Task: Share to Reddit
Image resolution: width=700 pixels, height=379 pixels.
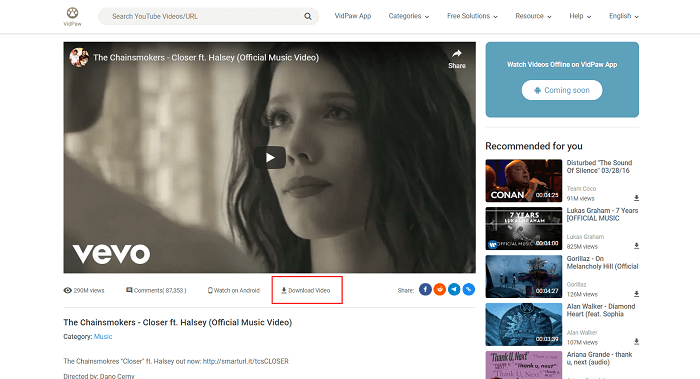Action: (x=440, y=290)
